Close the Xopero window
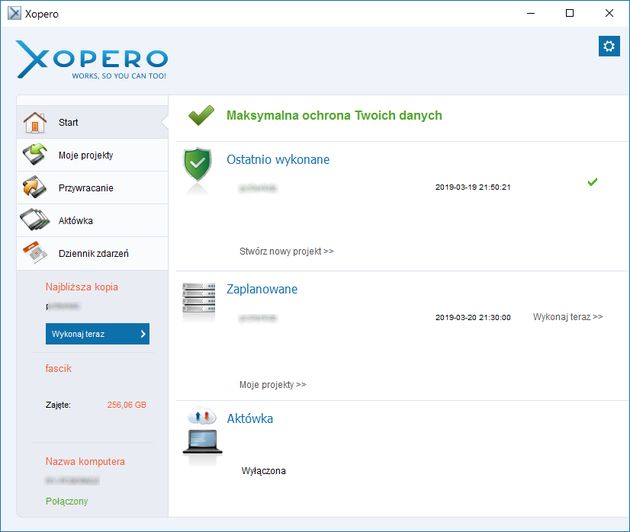Image resolution: width=630 pixels, height=532 pixels. point(609,13)
